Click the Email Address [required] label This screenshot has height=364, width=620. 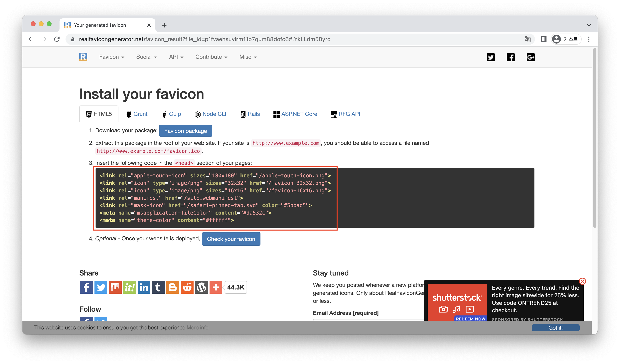click(x=345, y=313)
